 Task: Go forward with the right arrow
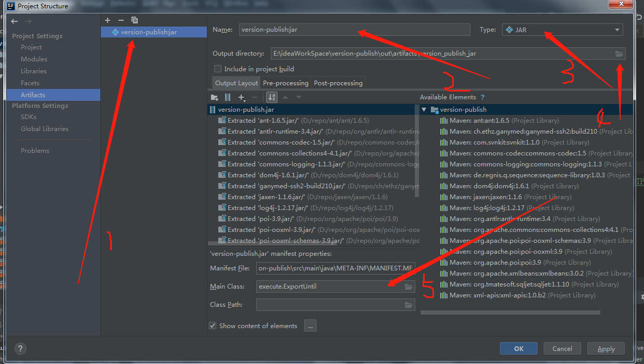click(x=28, y=21)
